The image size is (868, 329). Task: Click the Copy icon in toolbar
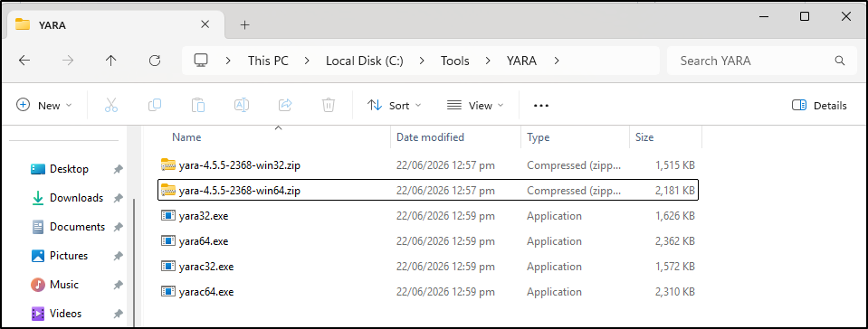(x=155, y=105)
